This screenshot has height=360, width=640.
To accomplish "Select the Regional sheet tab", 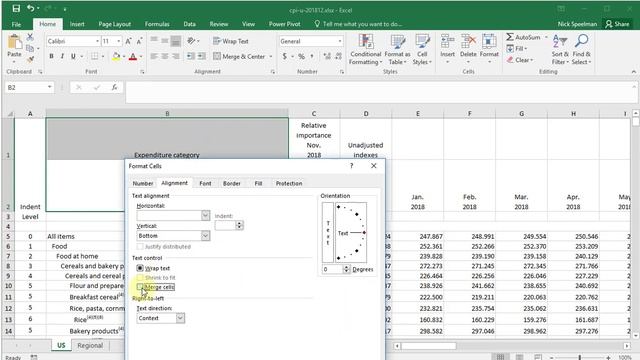I will [x=90, y=345].
